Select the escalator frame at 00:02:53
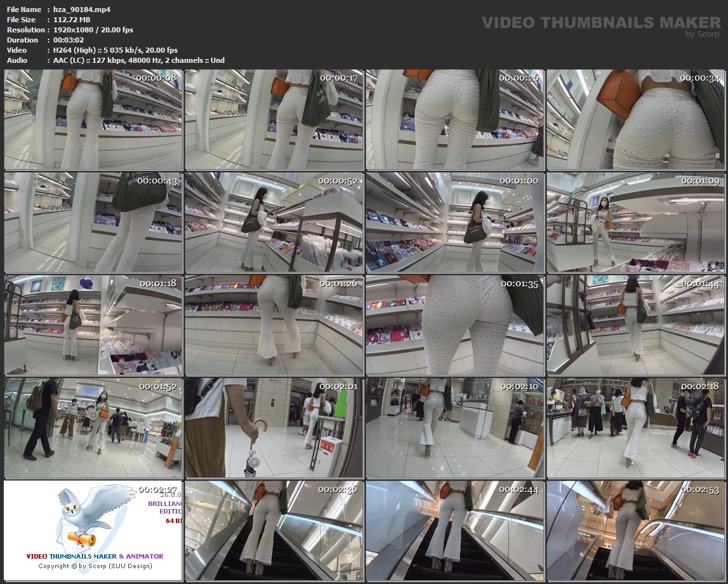Viewport: 728px width, 584px height. [635, 531]
